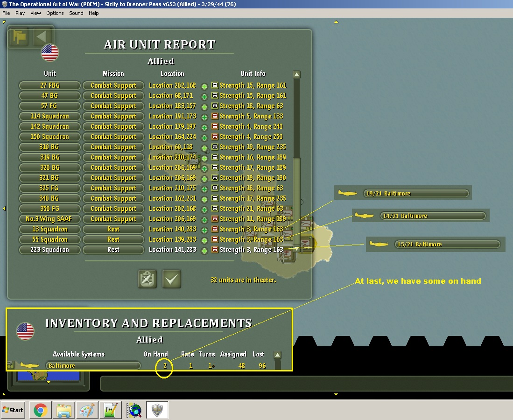Click unit symbol icon for 27 FBG row
The height and width of the screenshot is (420, 513).
(x=215, y=85)
